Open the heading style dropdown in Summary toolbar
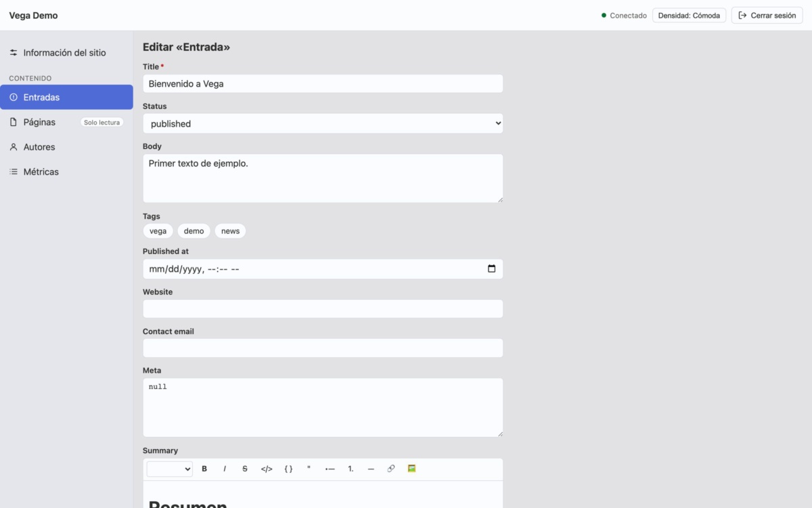This screenshot has width=812, height=508. (x=170, y=469)
